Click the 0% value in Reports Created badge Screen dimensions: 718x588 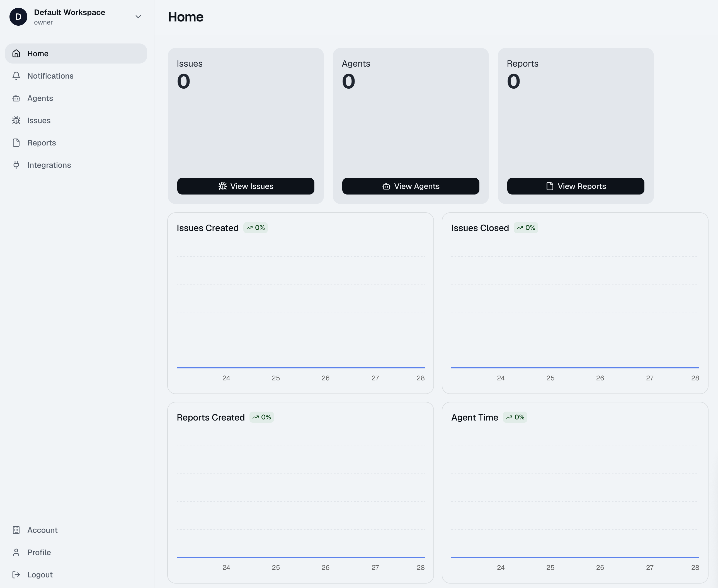point(266,417)
